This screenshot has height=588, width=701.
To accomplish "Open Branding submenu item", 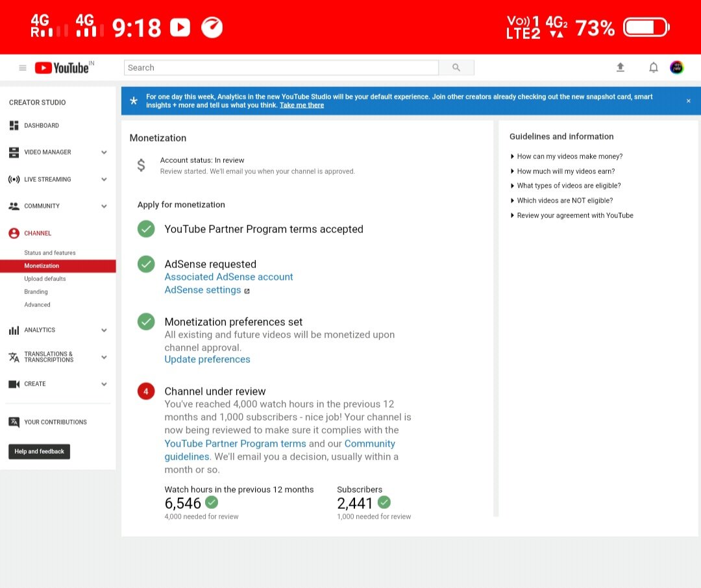I will click(36, 291).
